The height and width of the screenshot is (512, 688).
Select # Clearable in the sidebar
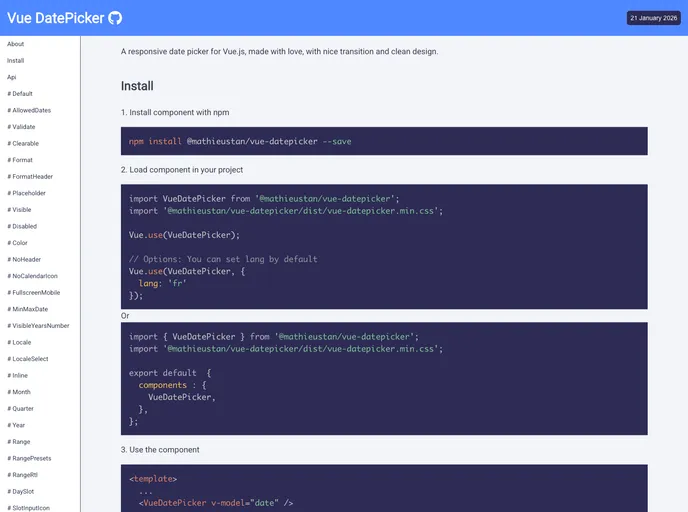(23, 143)
